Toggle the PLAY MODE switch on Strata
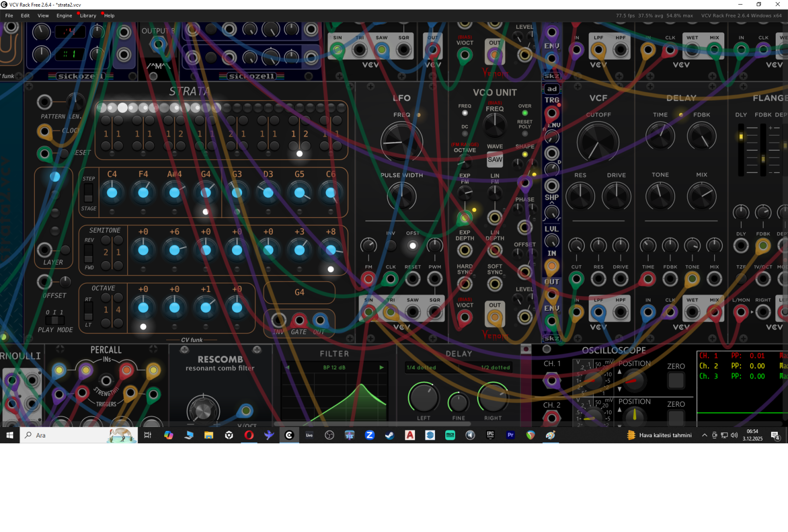The height and width of the screenshot is (532, 788). (x=54, y=321)
